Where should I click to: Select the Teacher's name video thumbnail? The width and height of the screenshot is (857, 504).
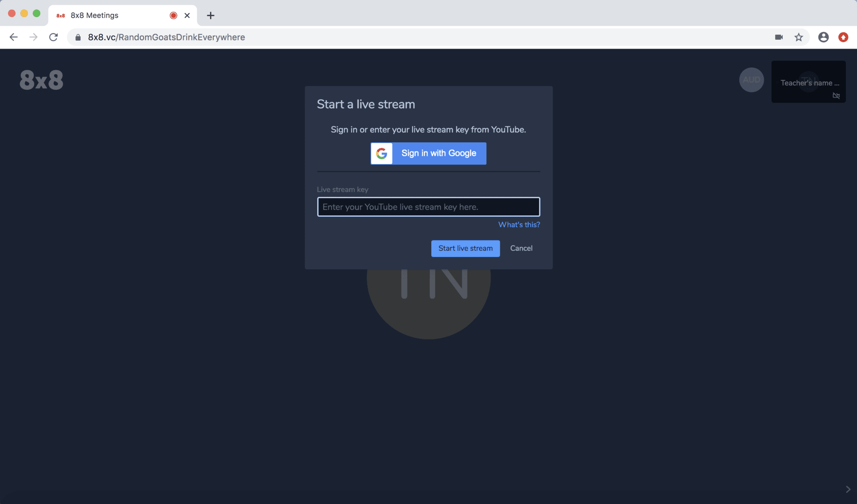pyautogui.click(x=809, y=81)
